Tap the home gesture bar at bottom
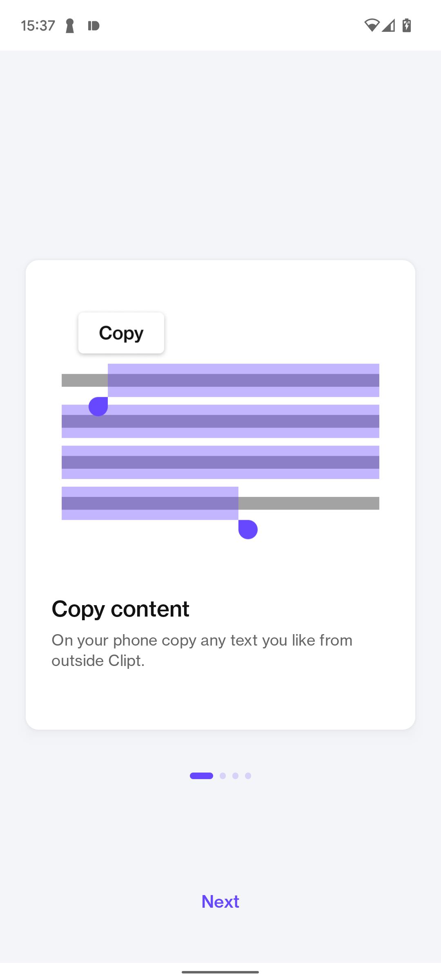This screenshot has height=980, width=441. [220, 972]
